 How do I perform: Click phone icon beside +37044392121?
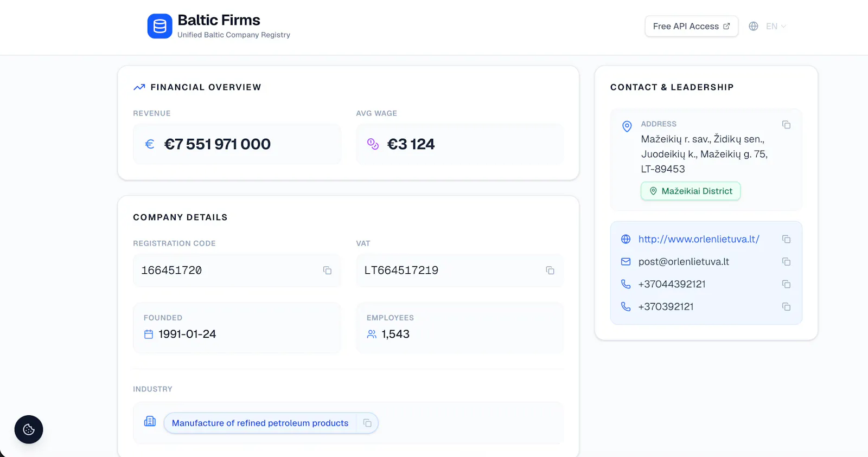point(626,284)
